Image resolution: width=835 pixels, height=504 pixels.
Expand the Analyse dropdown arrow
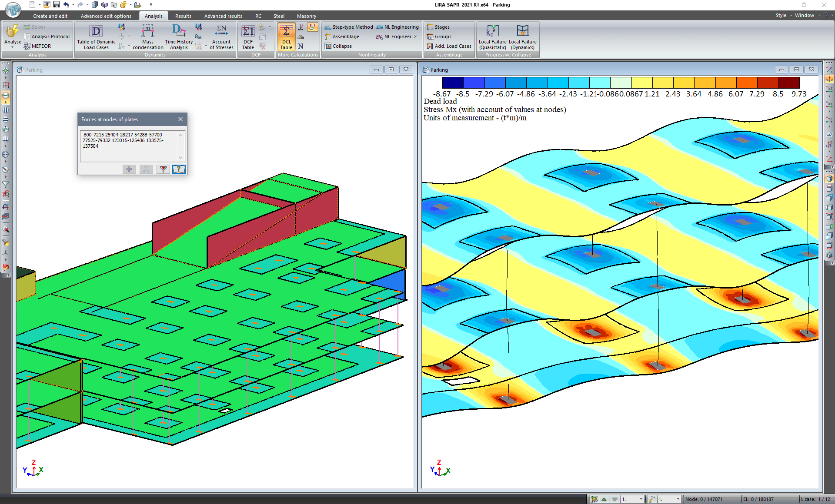[13, 47]
